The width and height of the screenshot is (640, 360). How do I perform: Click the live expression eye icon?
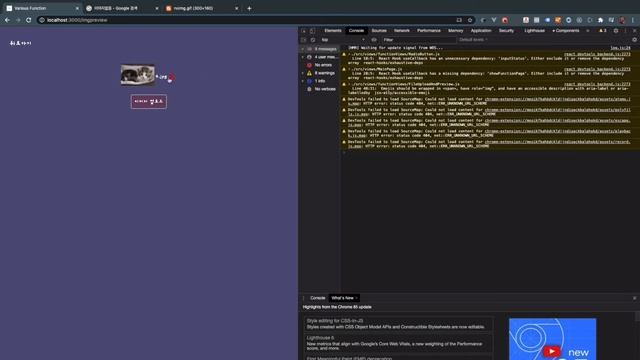pyautogui.click(x=374, y=40)
